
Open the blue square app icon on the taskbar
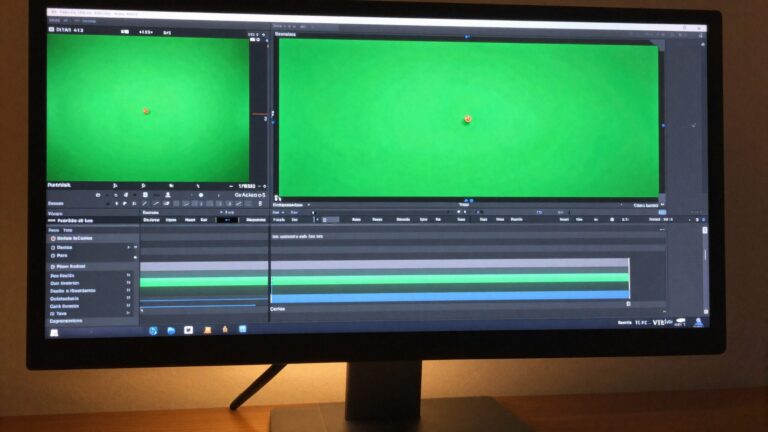(x=242, y=329)
